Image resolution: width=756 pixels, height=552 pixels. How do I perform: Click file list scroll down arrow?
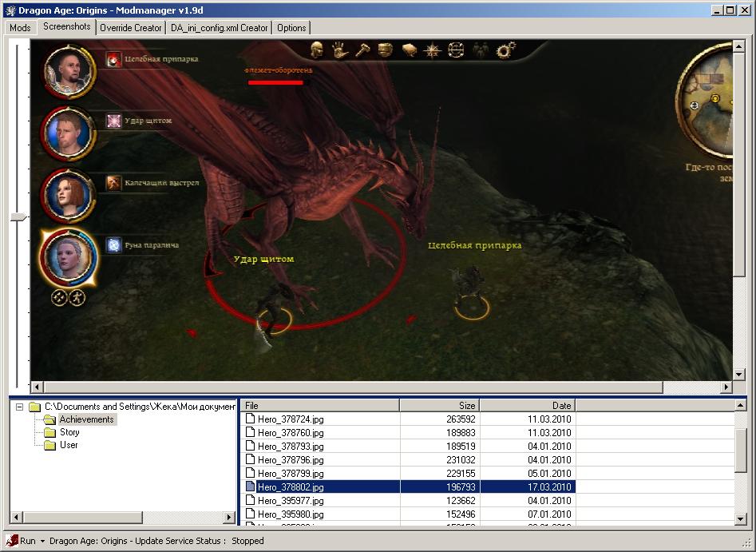[741, 518]
